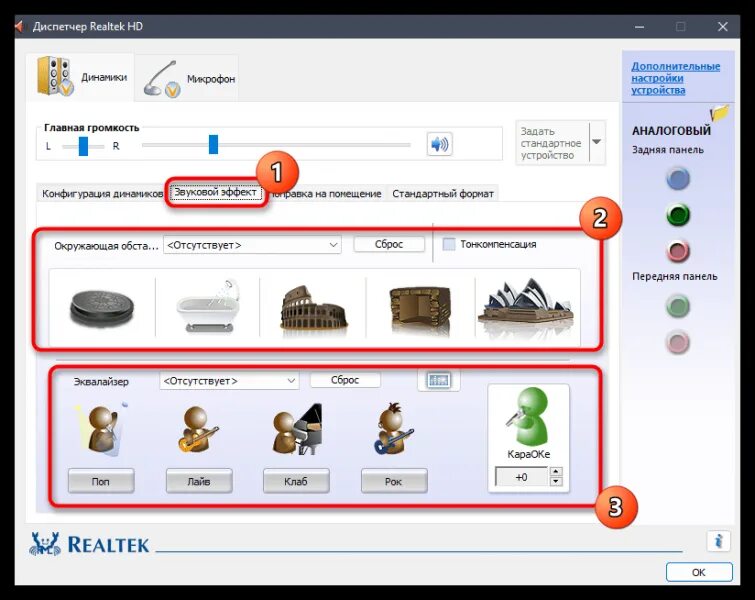Close the Realtek HD manager window
755x600 pixels.
723,26
